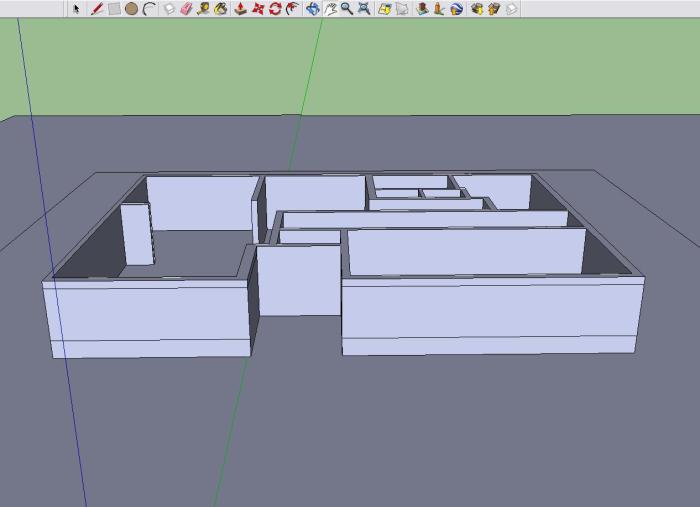Image resolution: width=700 pixels, height=507 pixels.
Task: Choose the Rectangle drawing tool
Action: [x=114, y=9]
